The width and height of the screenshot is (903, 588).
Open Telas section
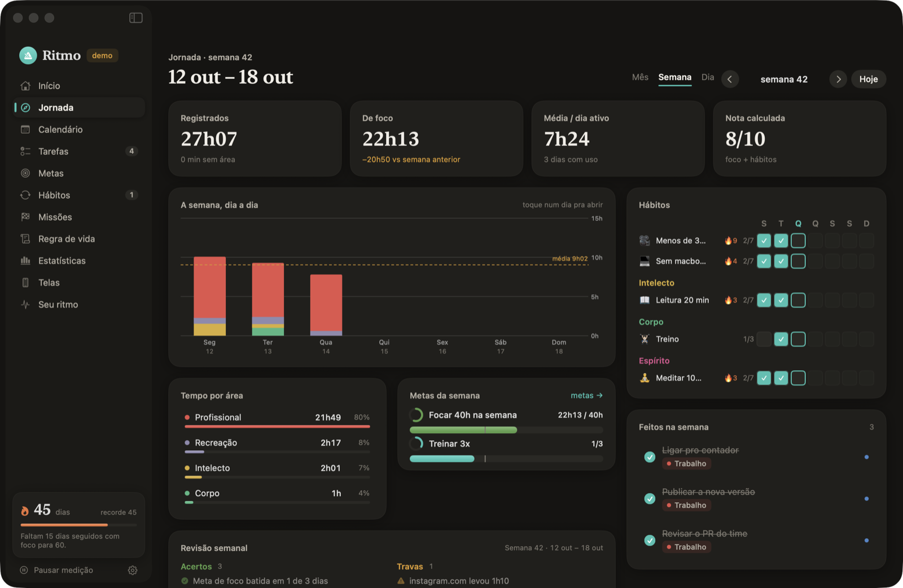tap(80, 283)
